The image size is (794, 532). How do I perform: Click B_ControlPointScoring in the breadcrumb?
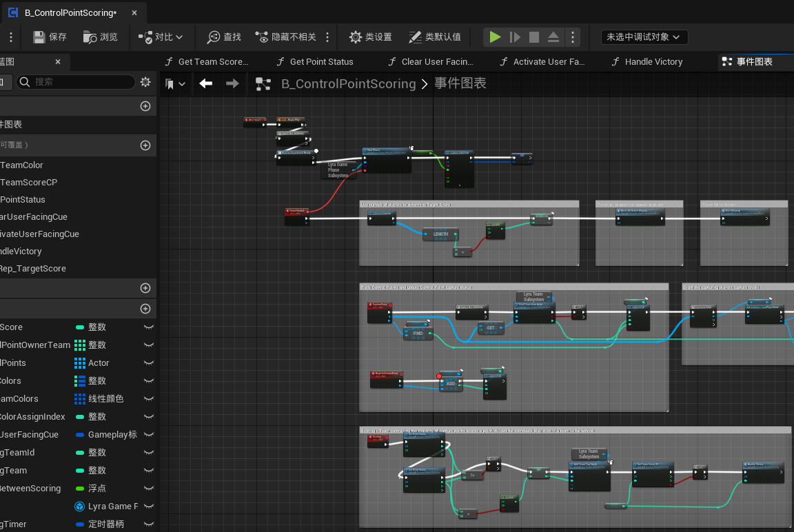click(348, 84)
